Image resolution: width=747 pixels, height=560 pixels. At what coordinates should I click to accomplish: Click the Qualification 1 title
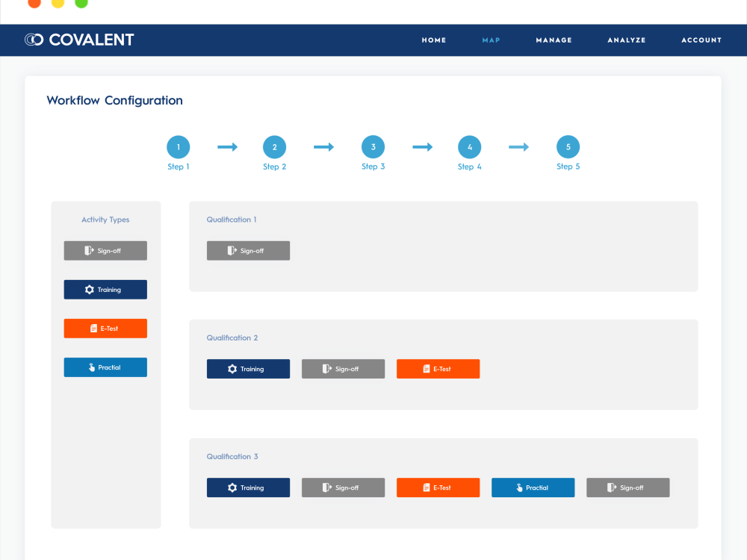click(x=232, y=220)
